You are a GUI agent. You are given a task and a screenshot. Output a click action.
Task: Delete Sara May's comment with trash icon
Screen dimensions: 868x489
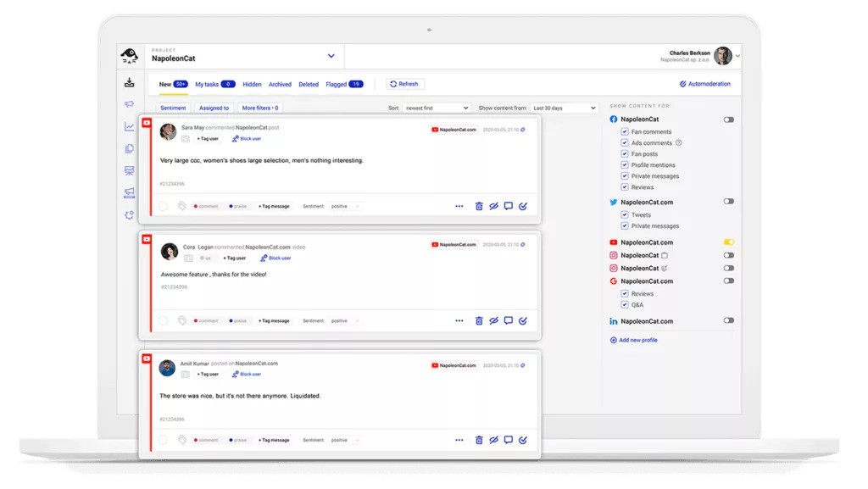coord(479,206)
